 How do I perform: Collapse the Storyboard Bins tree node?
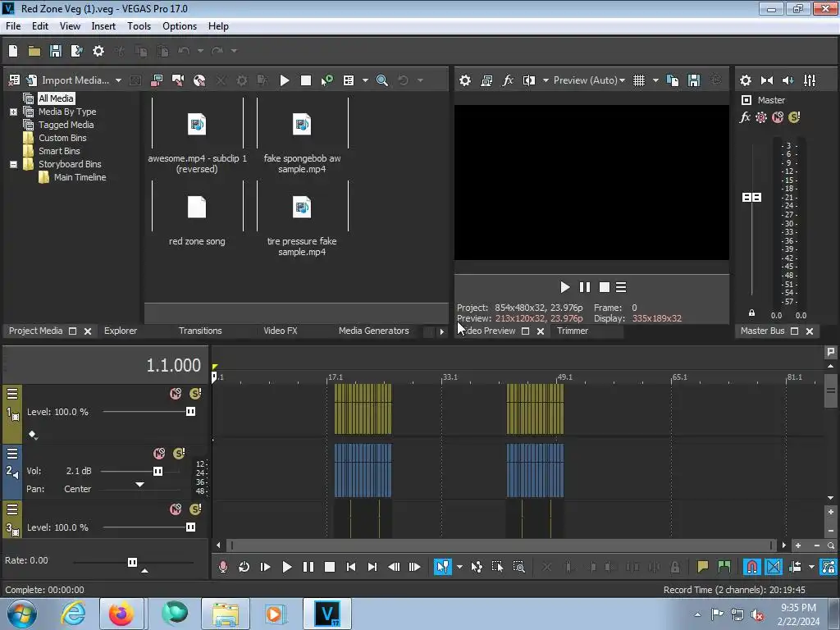(13, 164)
